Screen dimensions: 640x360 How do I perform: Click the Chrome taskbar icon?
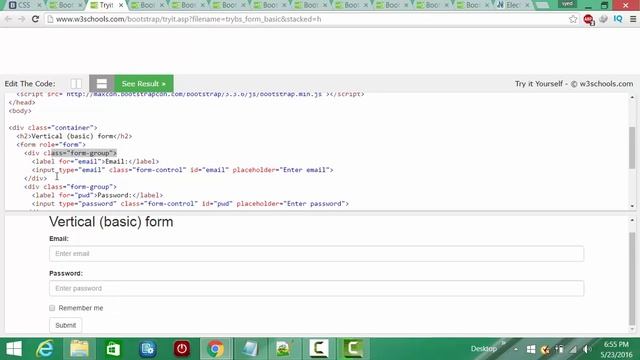click(x=216, y=349)
